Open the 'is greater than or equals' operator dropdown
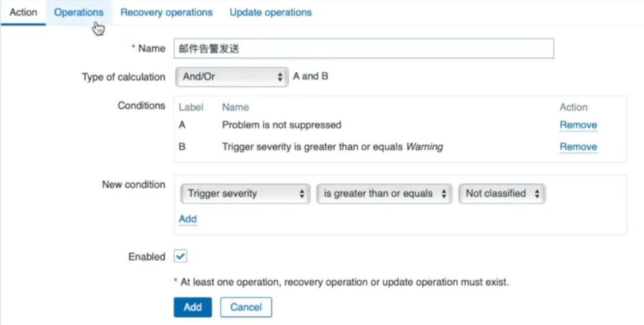Viewport: 644px width, 325px height. pyautogui.click(x=384, y=193)
